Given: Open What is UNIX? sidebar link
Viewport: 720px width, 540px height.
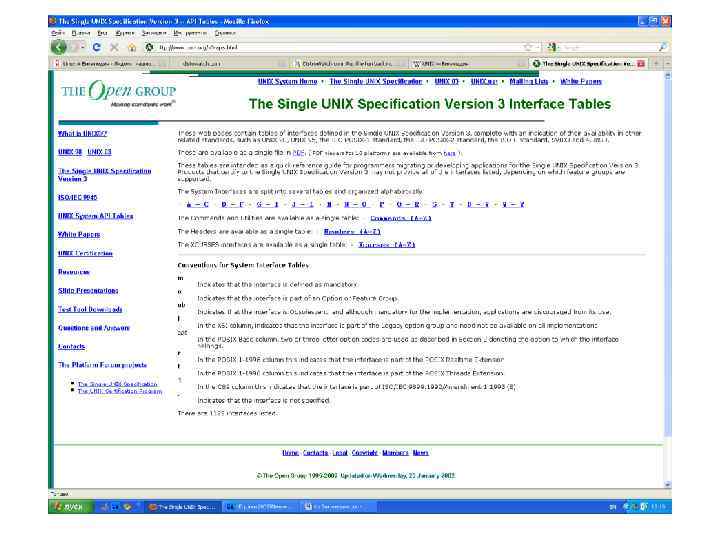Looking at the screenshot, I should [82, 134].
